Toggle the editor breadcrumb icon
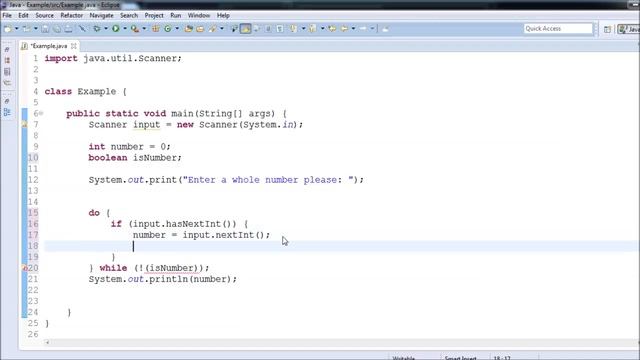The image size is (640, 360). tap(234, 29)
